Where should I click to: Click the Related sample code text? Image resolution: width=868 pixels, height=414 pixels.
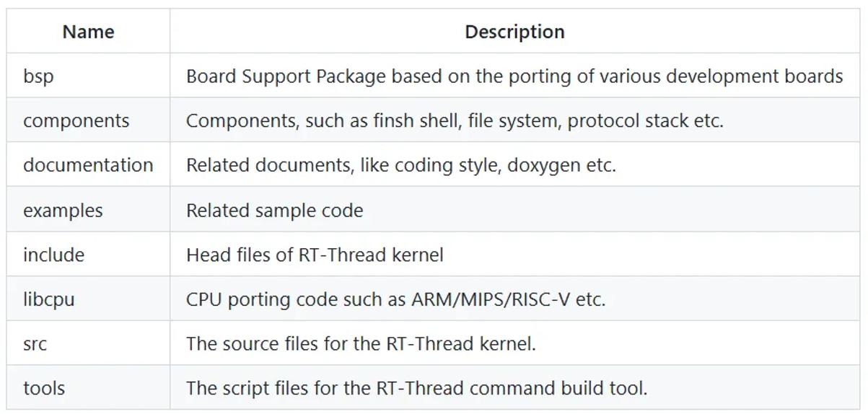click(274, 210)
